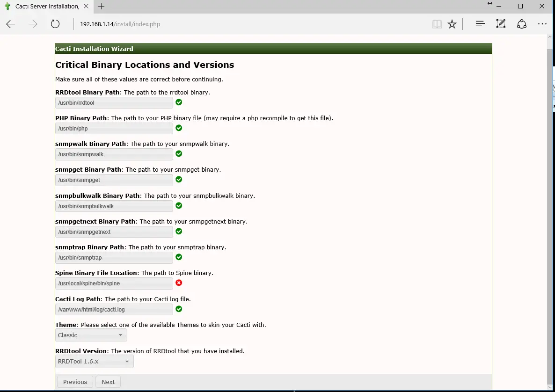Click the Cacti Installation Wizard header text
The image size is (555, 392).
[94, 49]
